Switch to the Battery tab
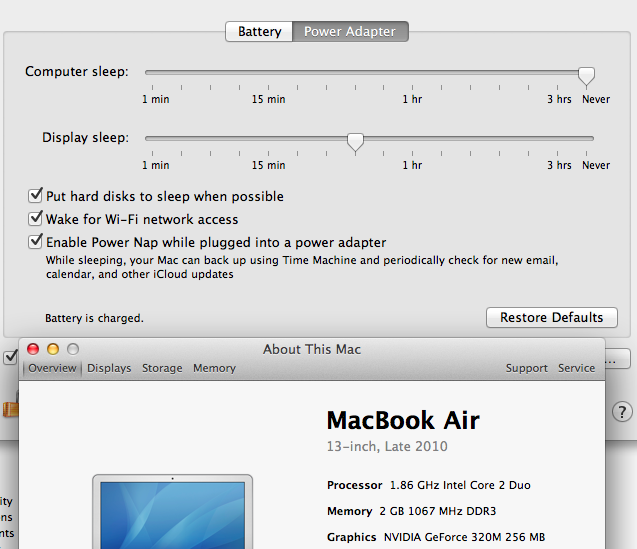This screenshot has width=637, height=549. coord(259,32)
